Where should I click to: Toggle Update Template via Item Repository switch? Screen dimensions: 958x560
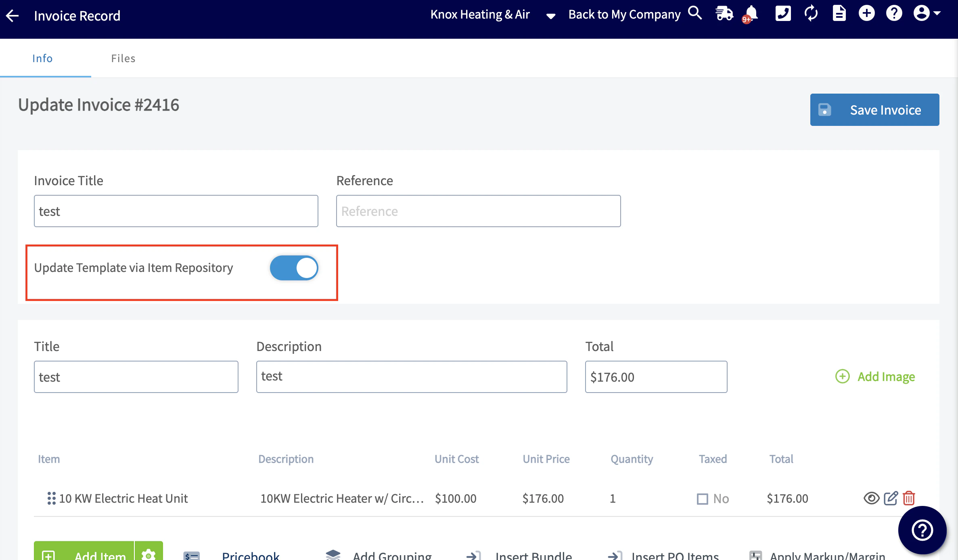pos(294,268)
